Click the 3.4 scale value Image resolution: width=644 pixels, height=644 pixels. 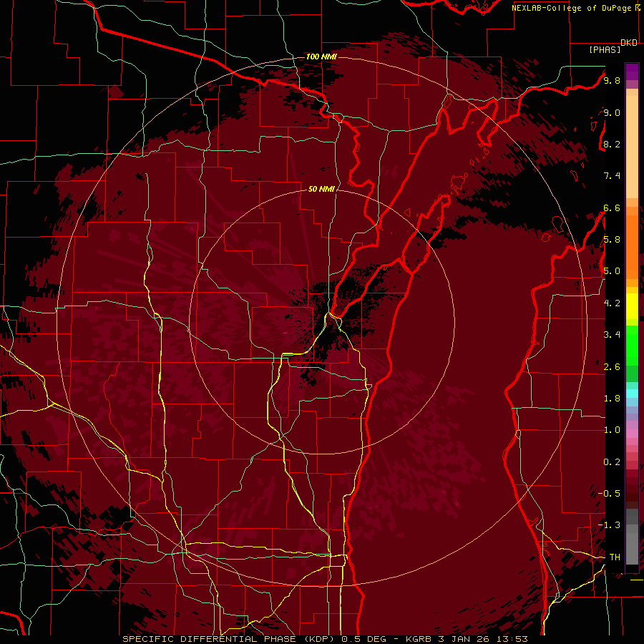pyautogui.click(x=612, y=334)
